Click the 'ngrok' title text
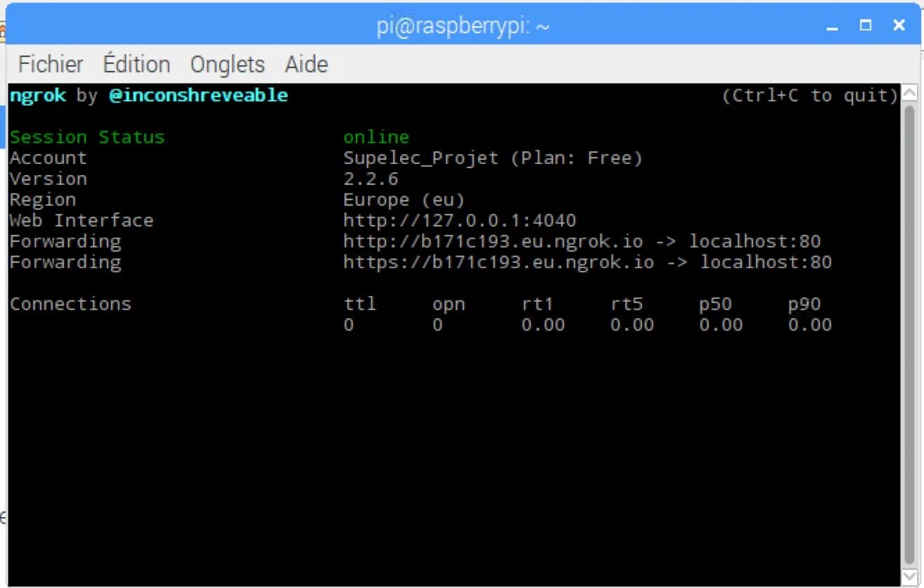The height and width of the screenshot is (588, 924). coord(37,95)
